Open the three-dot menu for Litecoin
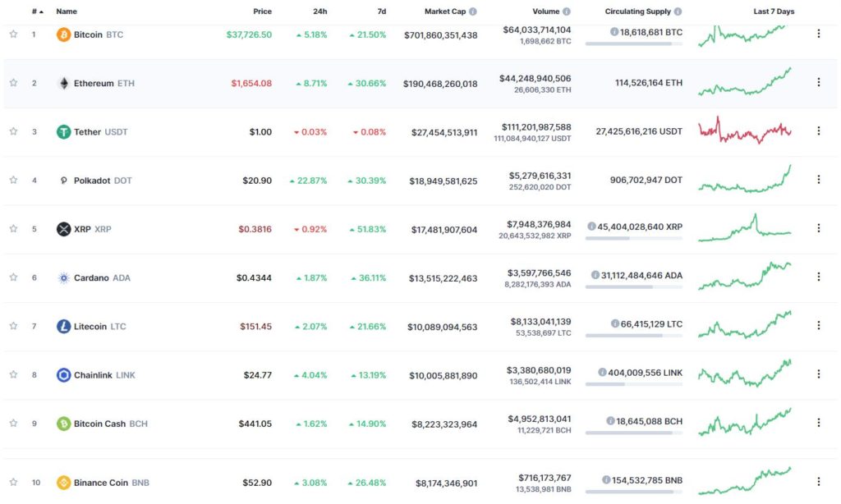This screenshot has height=504, width=841. point(819,325)
